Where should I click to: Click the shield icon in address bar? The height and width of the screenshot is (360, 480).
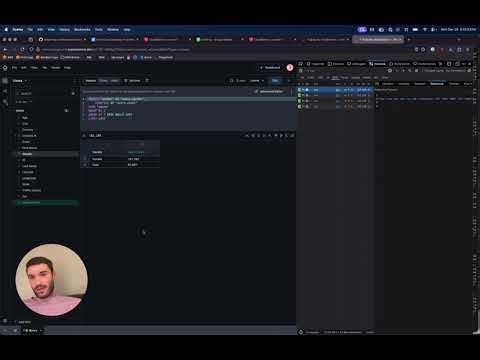point(31,49)
